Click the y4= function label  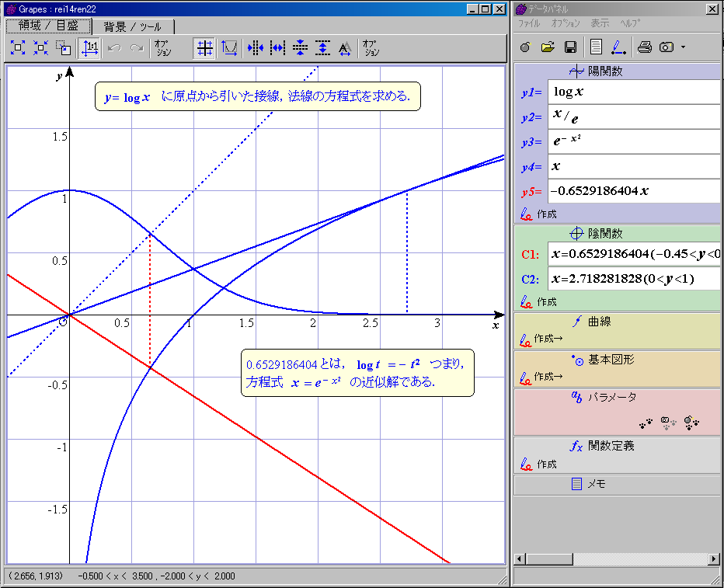coord(531,167)
